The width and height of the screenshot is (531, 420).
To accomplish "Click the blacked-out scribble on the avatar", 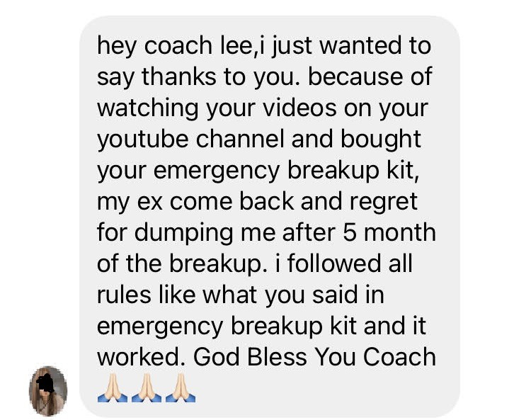I will (45, 383).
